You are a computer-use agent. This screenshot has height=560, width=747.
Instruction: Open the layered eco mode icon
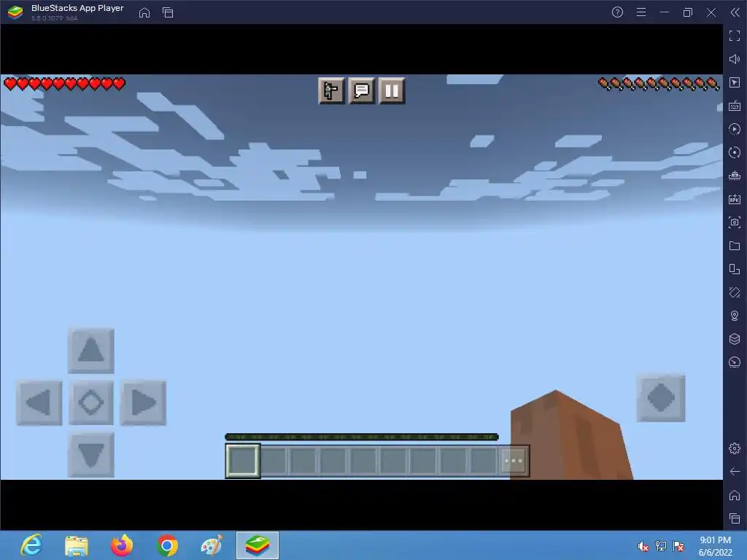(735, 339)
